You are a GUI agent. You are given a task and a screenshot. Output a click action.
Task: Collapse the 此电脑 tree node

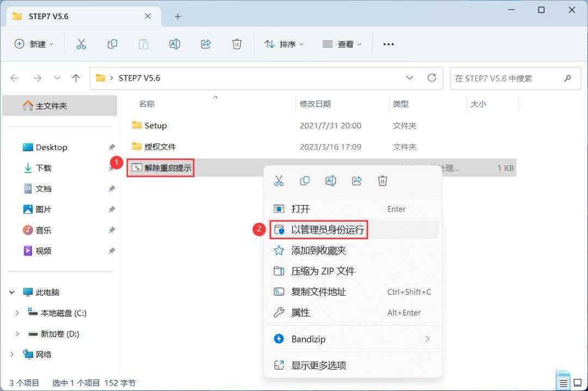point(12,292)
